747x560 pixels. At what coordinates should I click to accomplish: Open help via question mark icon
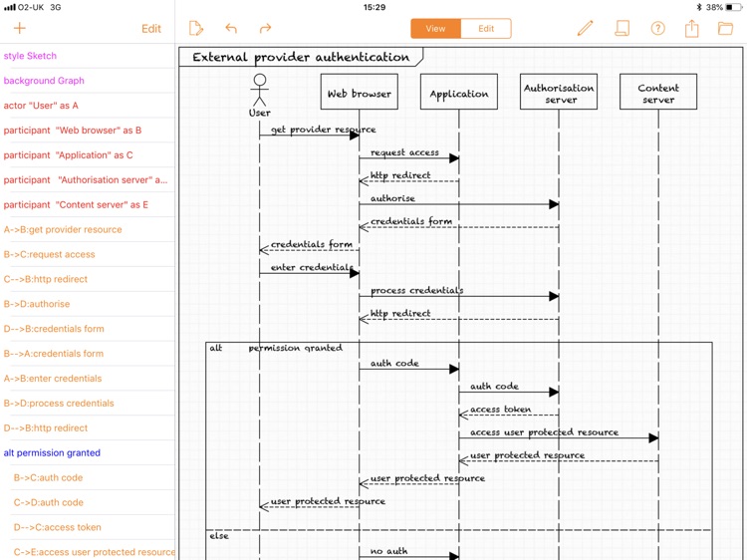[x=658, y=28]
